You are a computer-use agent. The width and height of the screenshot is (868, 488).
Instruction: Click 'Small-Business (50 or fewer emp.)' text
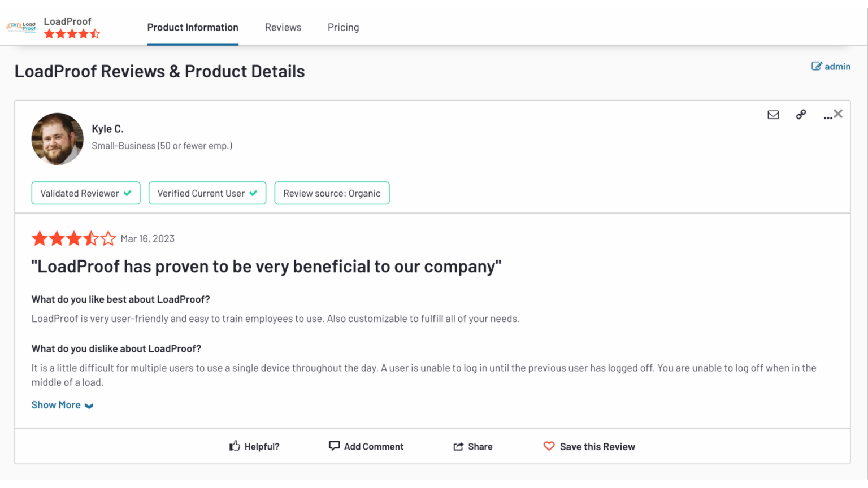[162, 146]
